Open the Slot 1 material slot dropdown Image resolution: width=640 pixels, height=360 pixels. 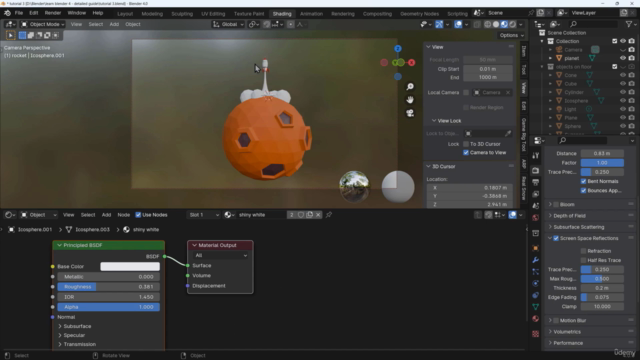click(204, 215)
